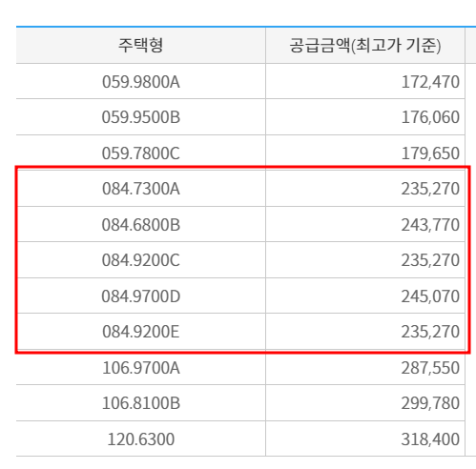Select housing type 084.9200C cell
This screenshot has width=476, height=469.
click(x=141, y=260)
